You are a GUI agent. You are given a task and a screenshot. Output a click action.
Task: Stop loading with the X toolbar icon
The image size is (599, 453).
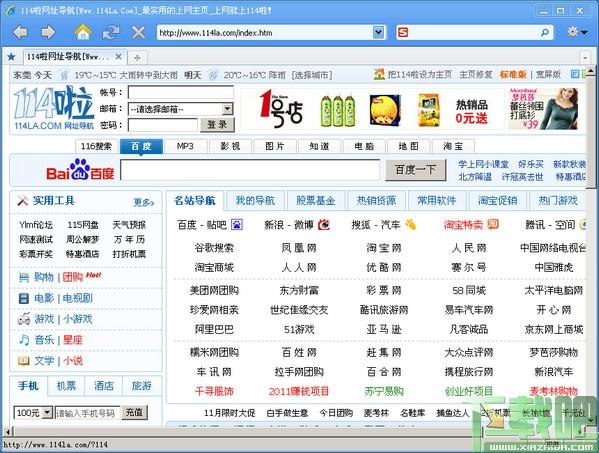pyautogui.click(x=138, y=32)
